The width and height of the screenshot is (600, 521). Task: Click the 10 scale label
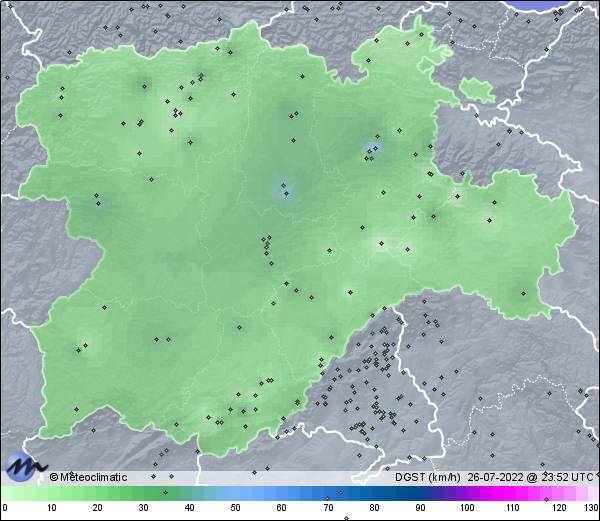click(52, 507)
